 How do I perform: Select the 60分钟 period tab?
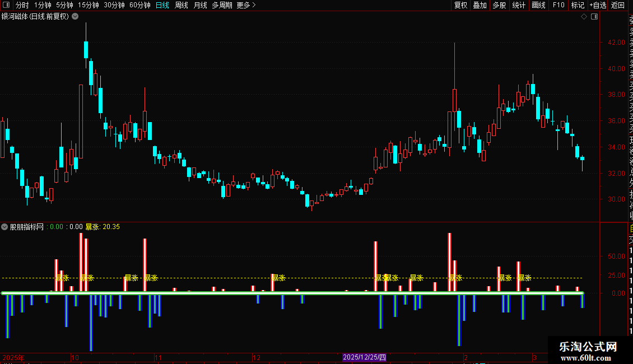coord(140,5)
